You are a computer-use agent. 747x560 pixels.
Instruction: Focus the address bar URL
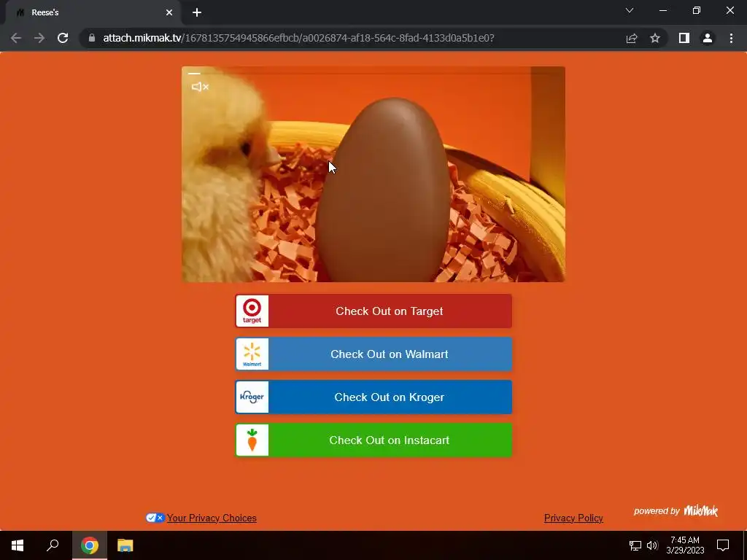[298, 38]
